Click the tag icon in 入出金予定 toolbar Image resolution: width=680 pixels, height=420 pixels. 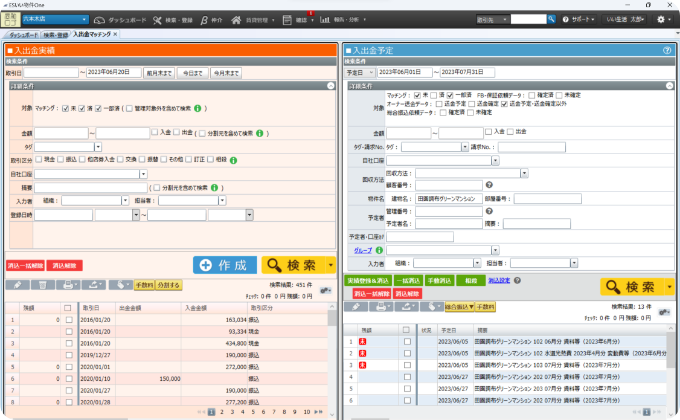pyautogui.click(x=432, y=307)
